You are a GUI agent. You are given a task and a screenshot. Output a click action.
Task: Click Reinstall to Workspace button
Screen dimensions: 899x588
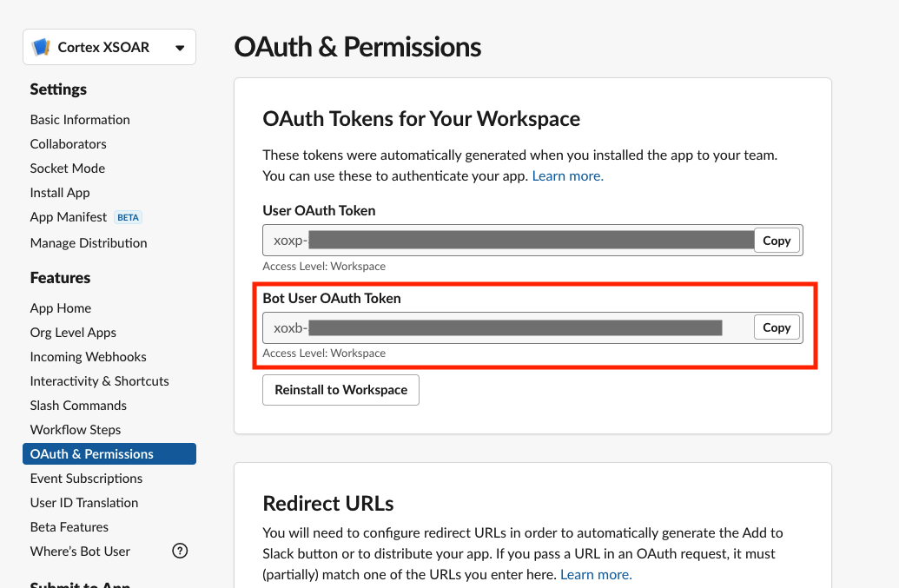coord(340,390)
